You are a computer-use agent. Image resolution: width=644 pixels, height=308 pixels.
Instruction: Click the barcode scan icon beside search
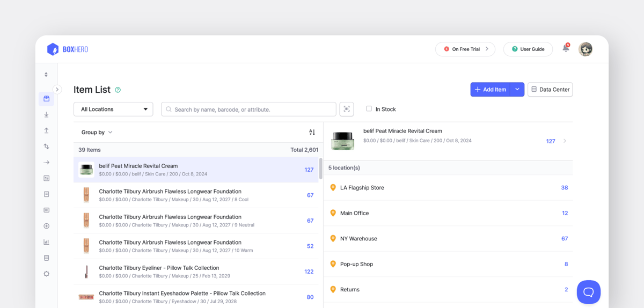pyautogui.click(x=347, y=109)
